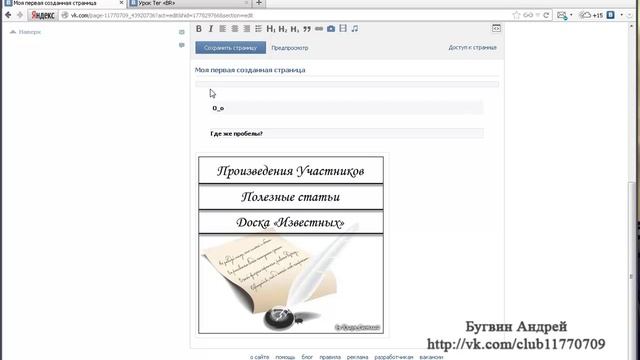Save the page with the blue button

coord(230,48)
